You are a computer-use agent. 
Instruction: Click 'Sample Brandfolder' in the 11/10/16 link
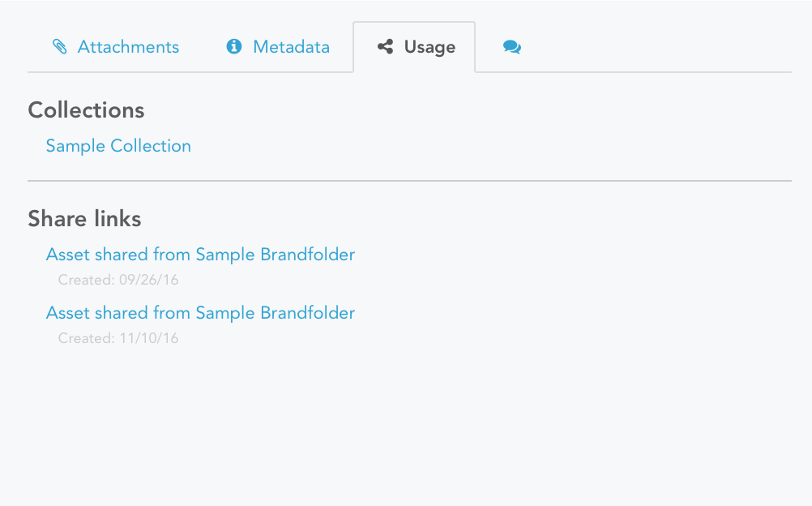[x=276, y=313]
